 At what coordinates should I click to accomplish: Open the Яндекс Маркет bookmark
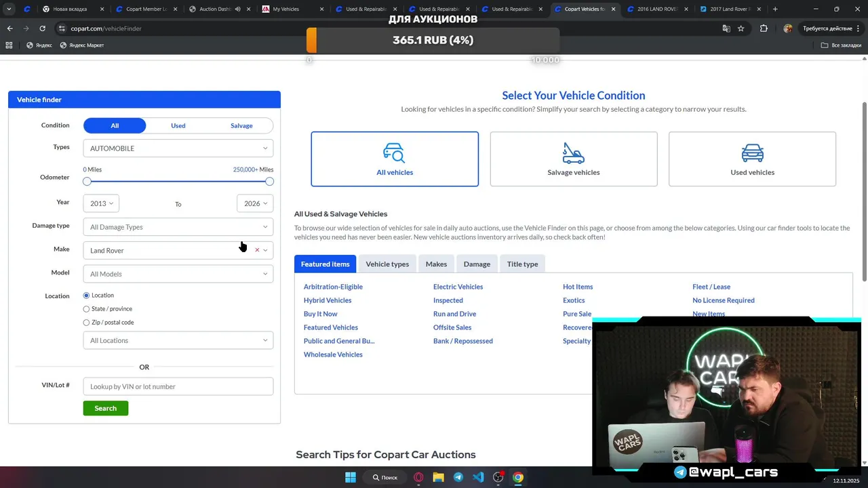click(x=82, y=45)
